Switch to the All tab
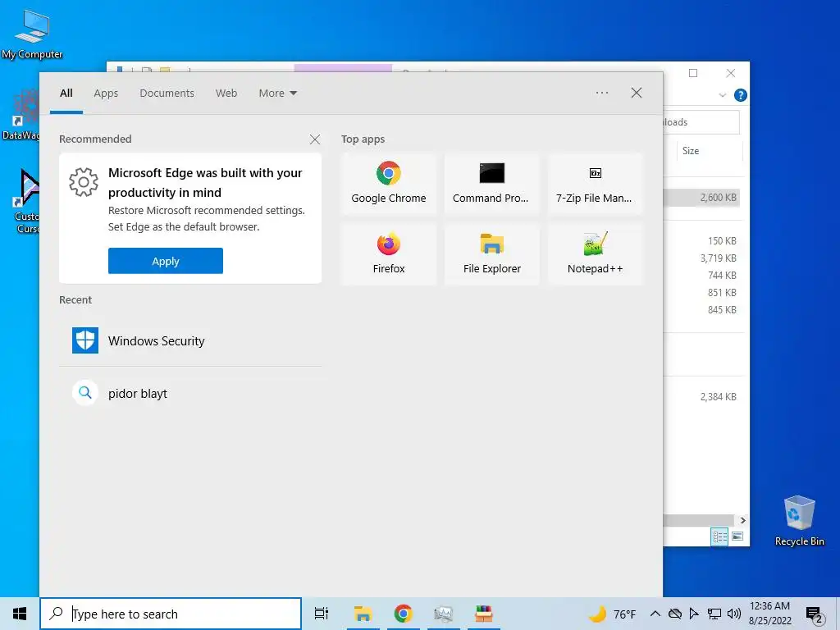Viewport: 840px width, 630px height. pyautogui.click(x=66, y=94)
